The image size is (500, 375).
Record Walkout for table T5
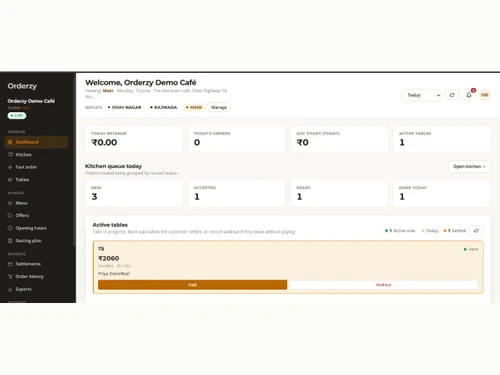[x=384, y=285]
